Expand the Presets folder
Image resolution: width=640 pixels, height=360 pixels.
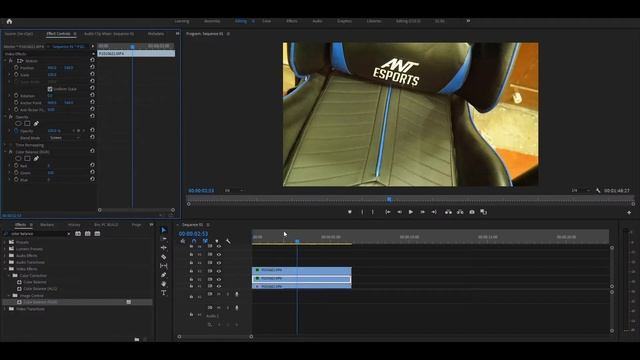point(5,242)
